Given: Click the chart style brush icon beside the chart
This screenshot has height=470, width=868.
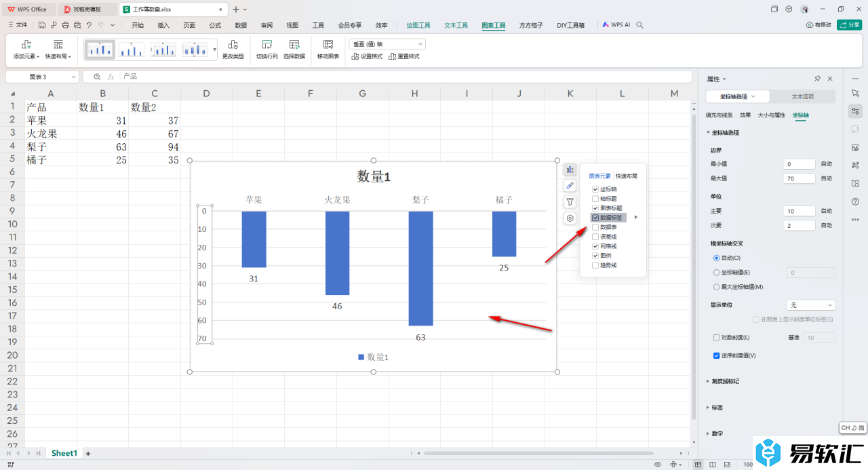Looking at the screenshot, I should pos(570,186).
